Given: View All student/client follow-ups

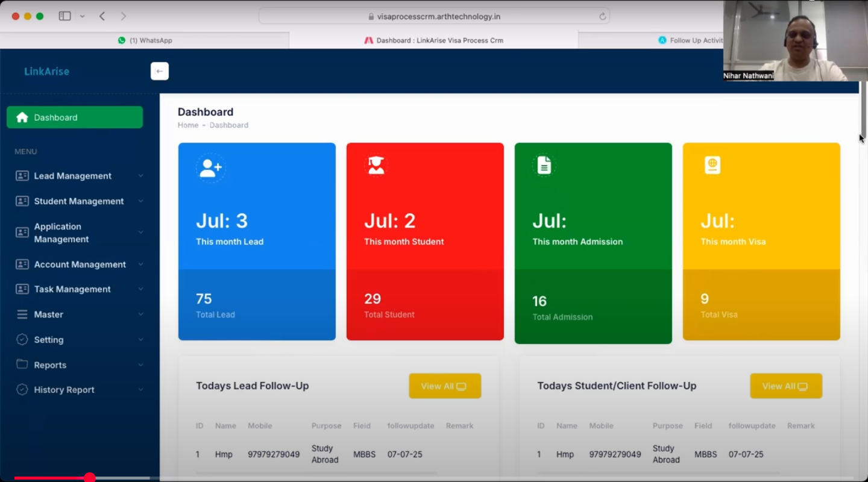Looking at the screenshot, I should coord(785,386).
